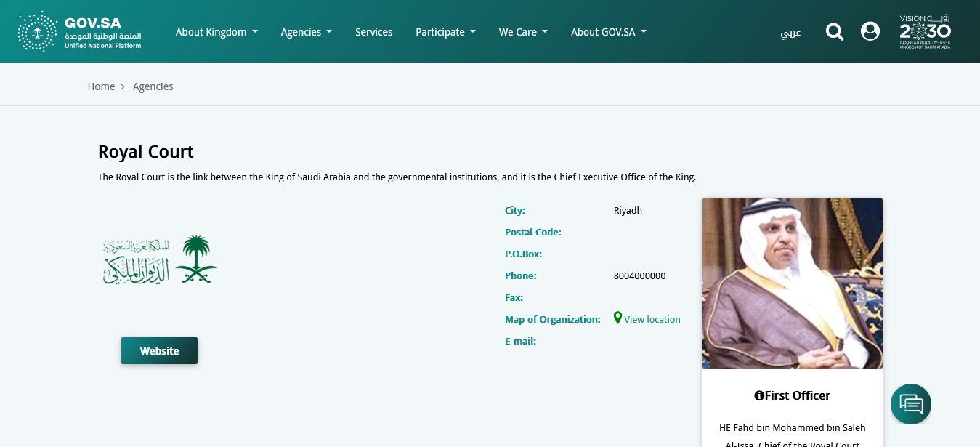Go to Home in the breadcrumb
The height and width of the screenshot is (447, 980).
(101, 86)
